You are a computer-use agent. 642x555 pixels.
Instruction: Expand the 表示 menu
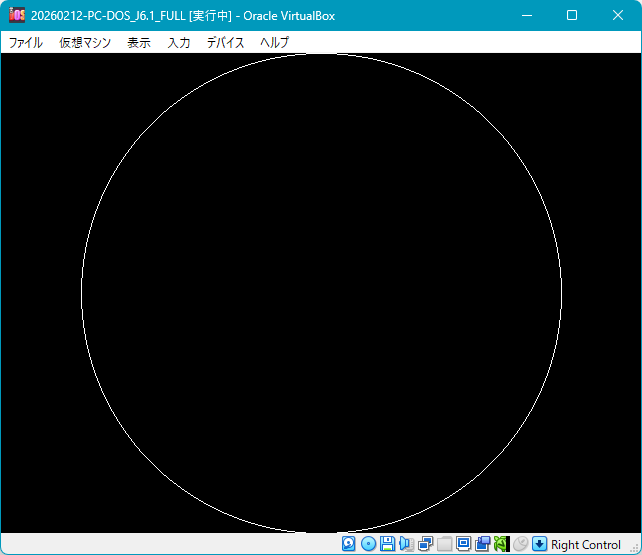[139, 43]
